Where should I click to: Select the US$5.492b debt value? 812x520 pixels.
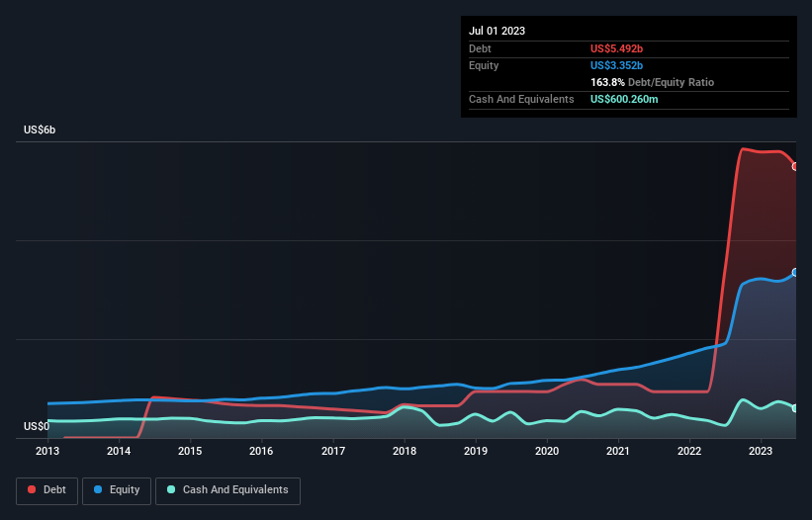pyautogui.click(x=616, y=48)
